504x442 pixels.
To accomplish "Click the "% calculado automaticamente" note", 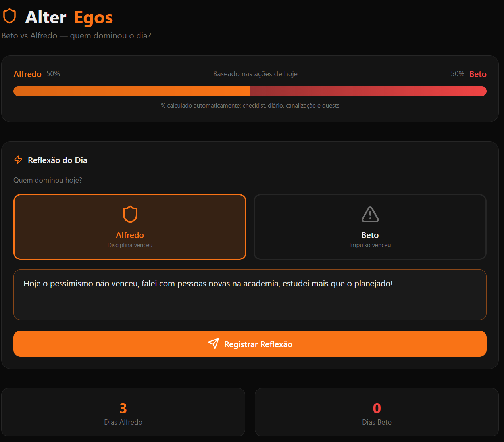I will 250,106.
